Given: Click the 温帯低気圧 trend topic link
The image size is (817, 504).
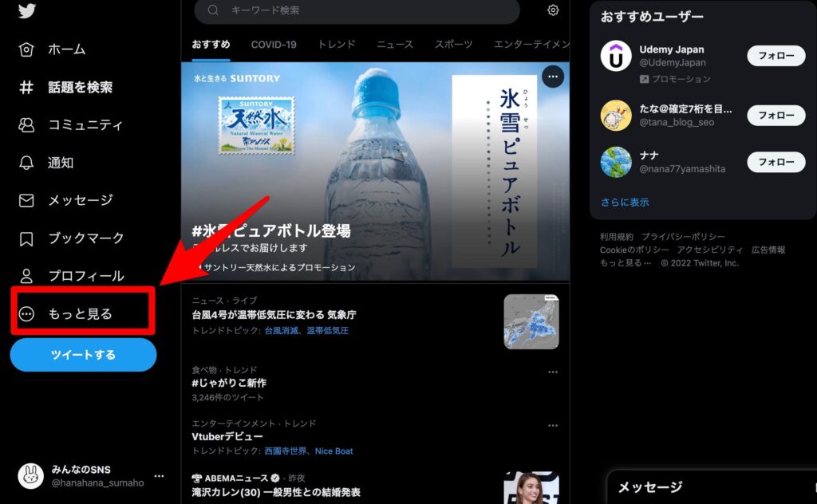Looking at the screenshot, I should pyautogui.click(x=328, y=331).
